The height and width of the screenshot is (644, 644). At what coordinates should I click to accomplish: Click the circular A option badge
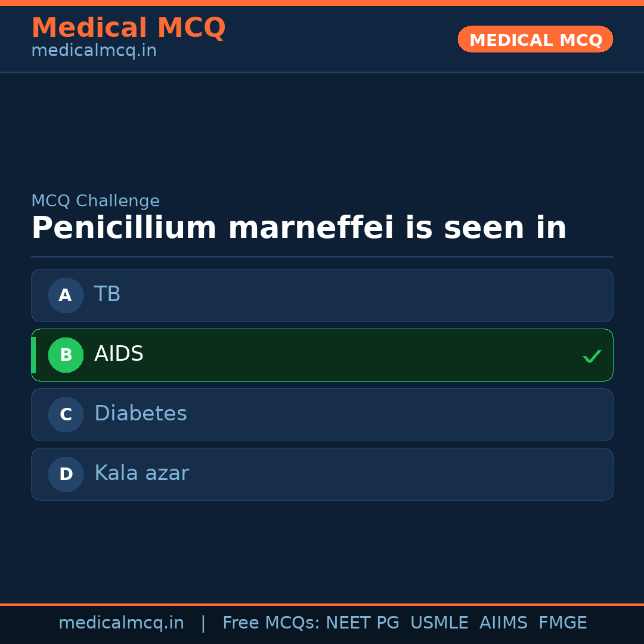(x=66, y=295)
